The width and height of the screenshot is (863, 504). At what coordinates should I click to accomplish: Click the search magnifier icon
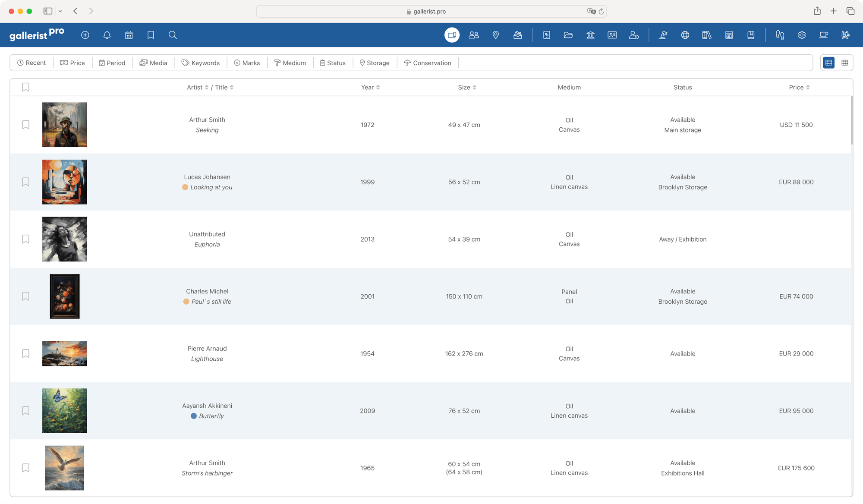point(173,35)
